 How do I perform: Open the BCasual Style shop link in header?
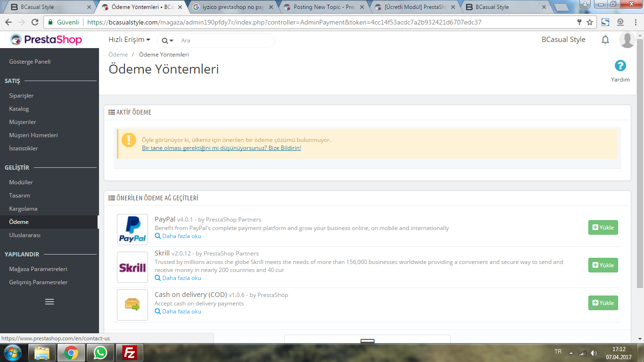click(x=563, y=40)
